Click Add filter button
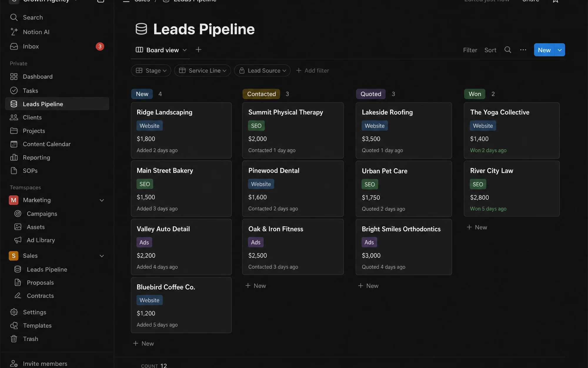 tap(313, 71)
